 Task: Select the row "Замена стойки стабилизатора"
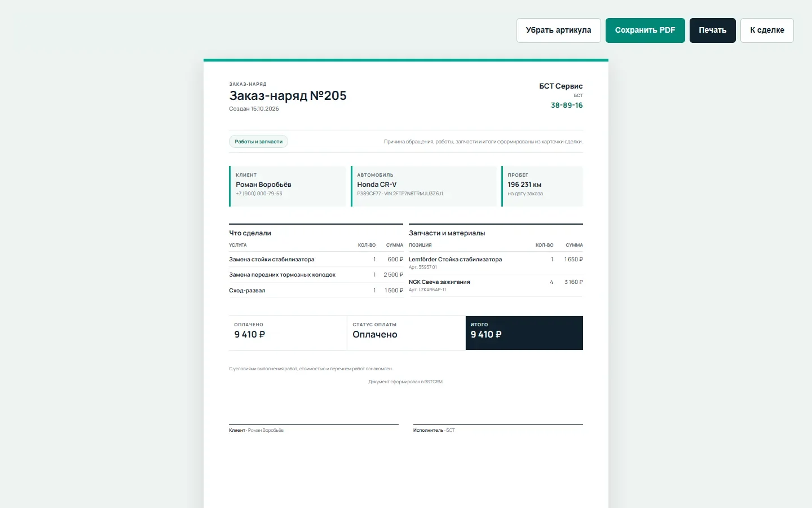click(x=316, y=260)
